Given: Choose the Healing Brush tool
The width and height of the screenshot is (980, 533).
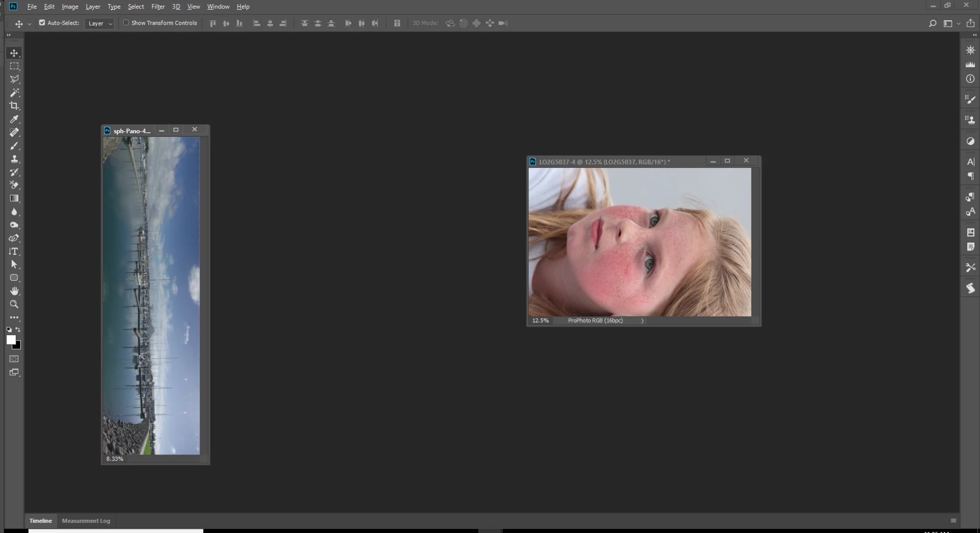Looking at the screenshot, I should pyautogui.click(x=14, y=132).
